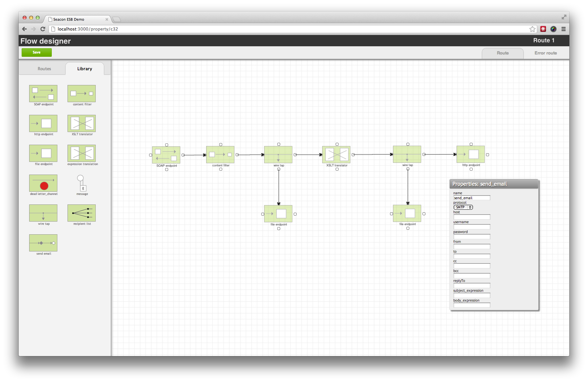Select the Seacon ESB Demo browser tab

(x=78, y=19)
